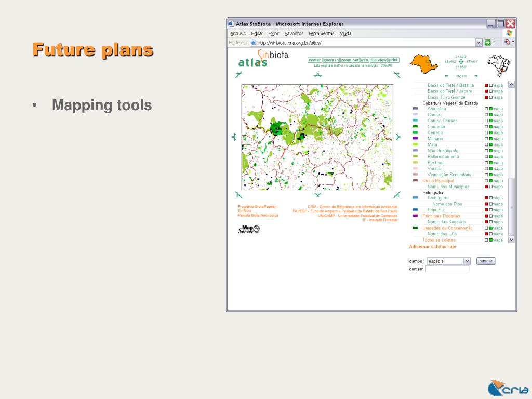532x399 pixels.
Task: Pan map toward the northeast corner arrow
Action: pyautogui.click(x=397, y=75)
